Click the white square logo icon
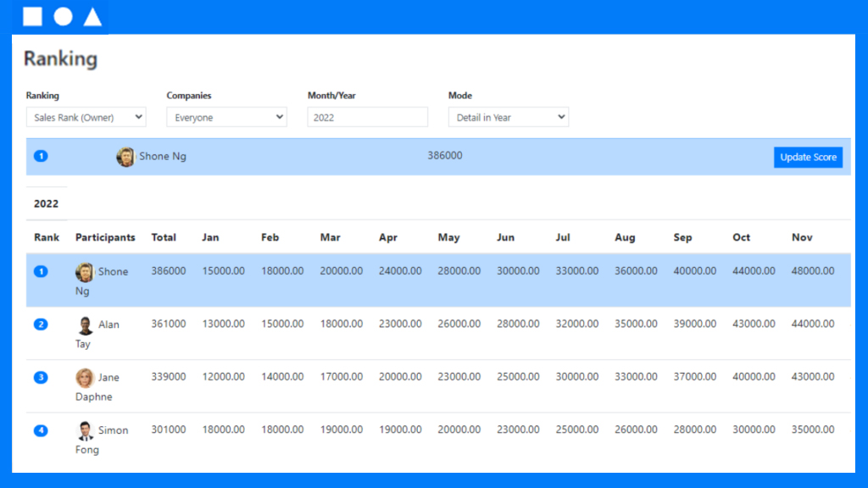This screenshot has height=488, width=868. (32, 16)
